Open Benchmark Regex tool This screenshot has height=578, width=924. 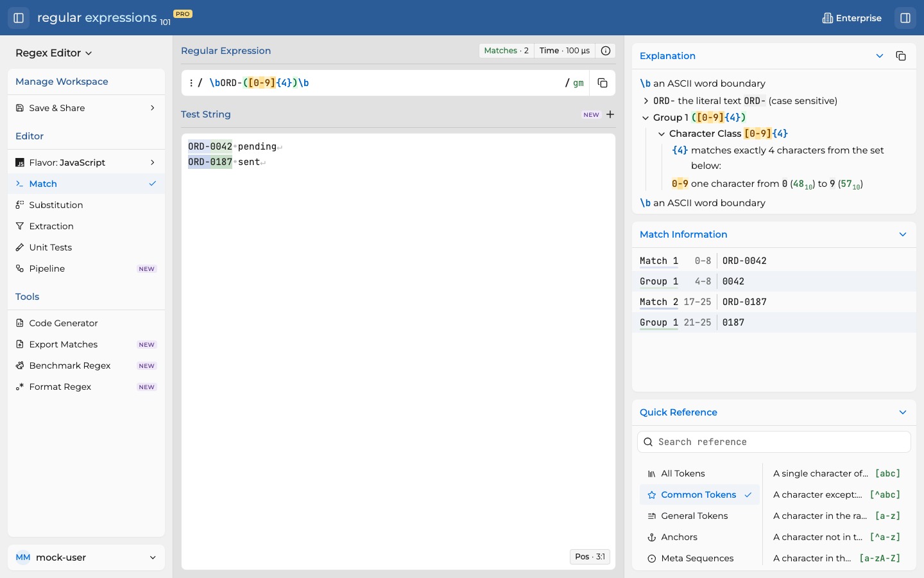coord(86,365)
